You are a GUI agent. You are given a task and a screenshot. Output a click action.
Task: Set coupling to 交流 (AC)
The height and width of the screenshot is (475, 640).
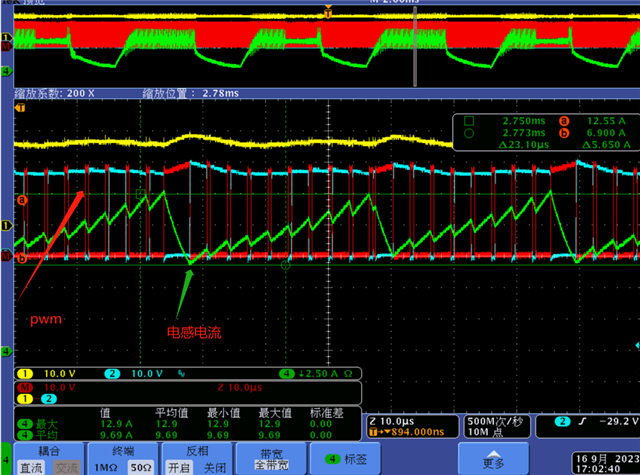[67, 468]
